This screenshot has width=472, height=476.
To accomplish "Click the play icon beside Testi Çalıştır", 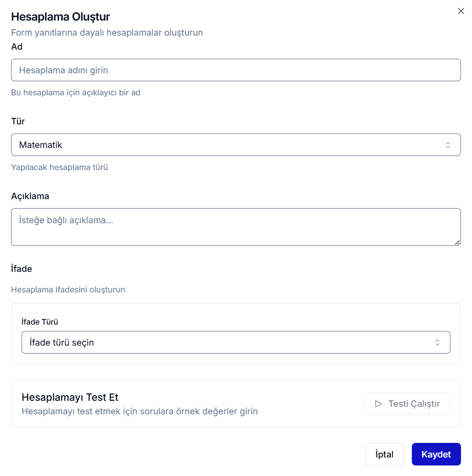I will point(379,404).
